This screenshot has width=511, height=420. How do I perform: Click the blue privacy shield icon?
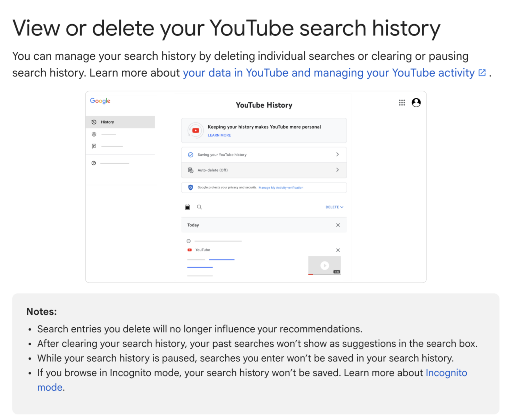tap(190, 188)
